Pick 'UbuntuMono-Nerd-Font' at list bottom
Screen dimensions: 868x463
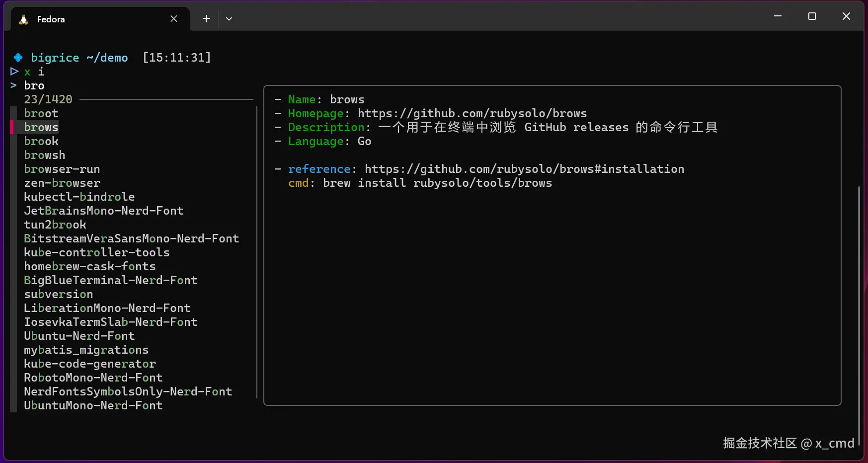(93, 405)
